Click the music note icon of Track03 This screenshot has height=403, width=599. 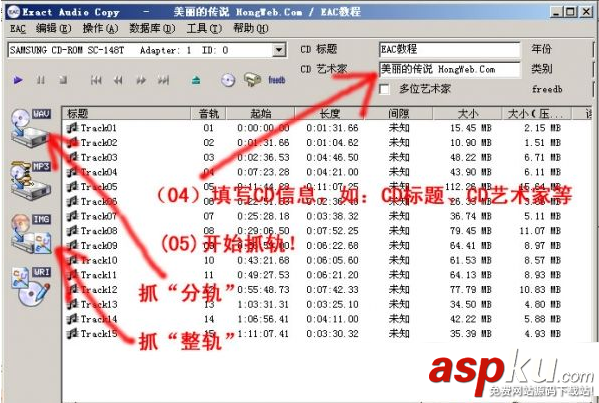pos(72,157)
